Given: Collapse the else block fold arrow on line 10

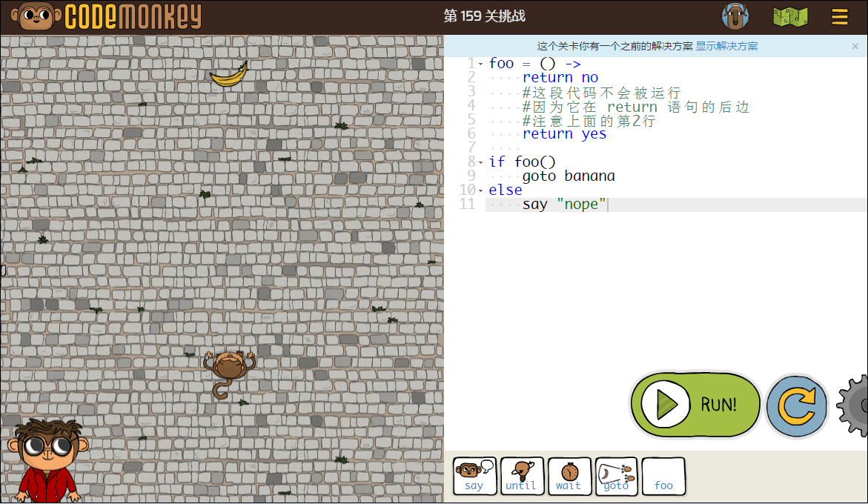Looking at the screenshot, I should pyautogui.click(x=480, y=191).
